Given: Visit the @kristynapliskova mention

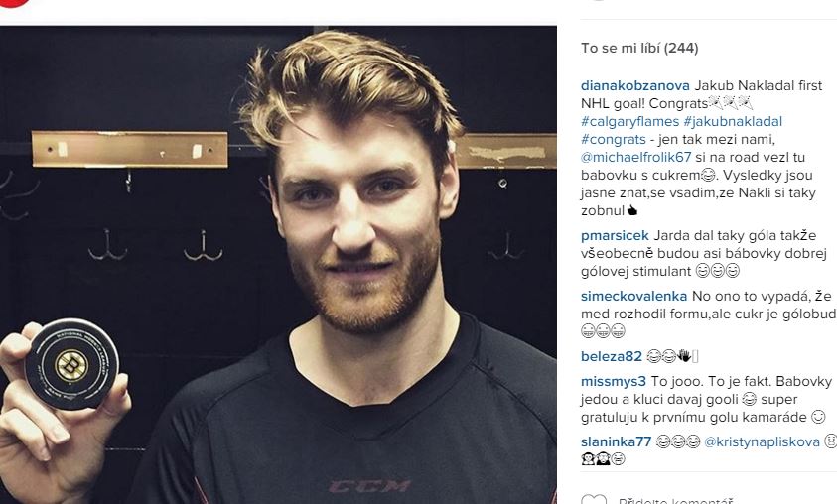Looking at the screenshot, I should pos(763,442).
